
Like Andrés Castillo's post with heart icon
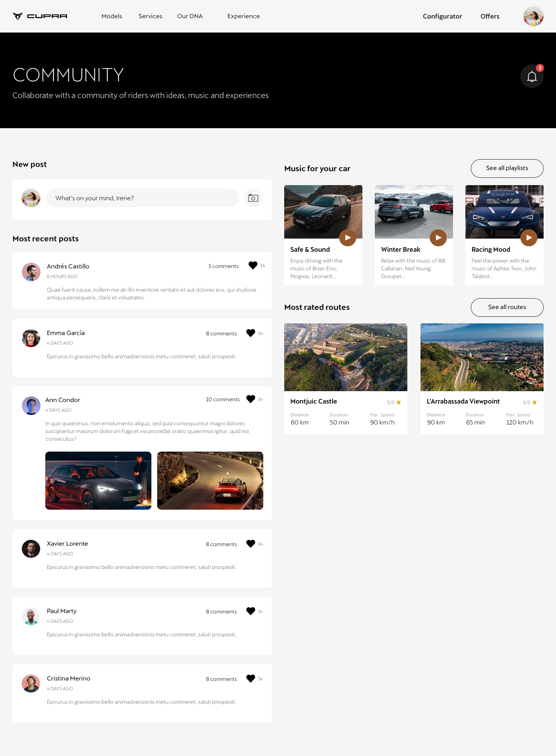(x=253, y=265)
